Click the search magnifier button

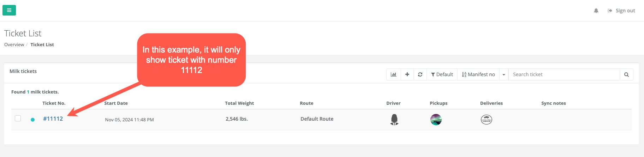[626, 74]
